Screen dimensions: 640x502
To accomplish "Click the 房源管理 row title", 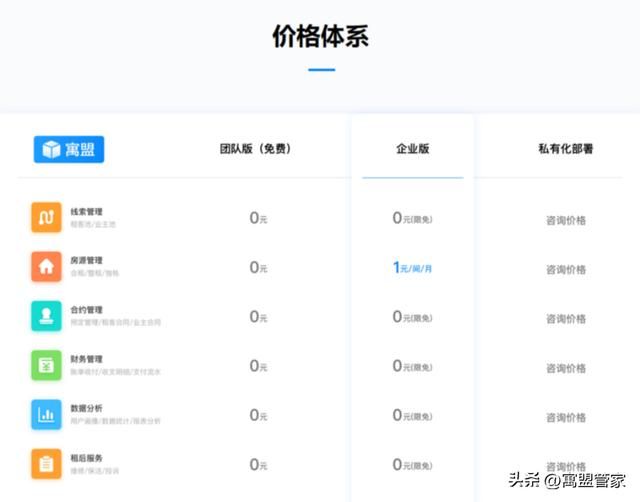I will pos(87,260).
